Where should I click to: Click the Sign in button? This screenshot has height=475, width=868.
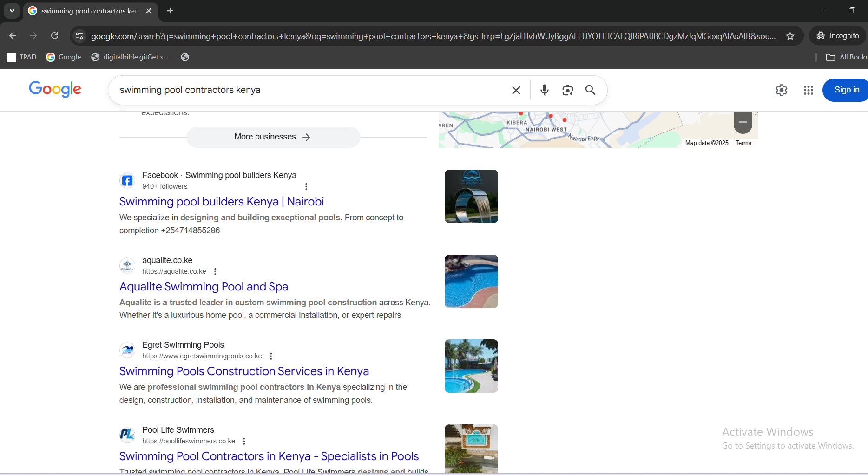846,90
